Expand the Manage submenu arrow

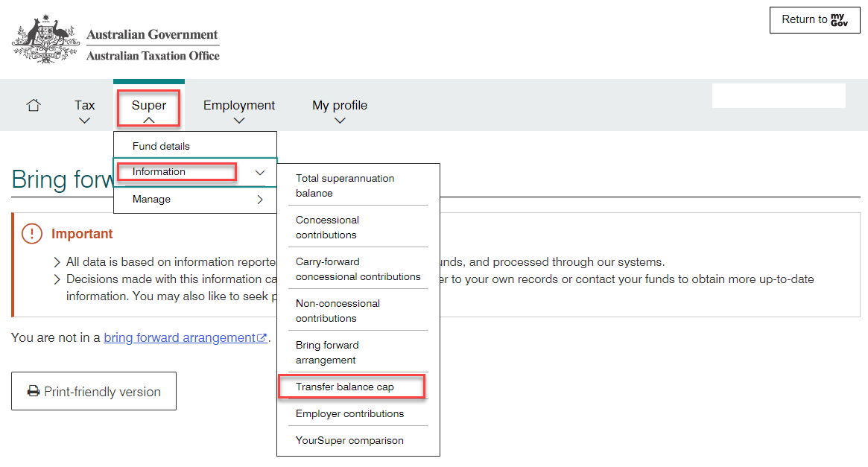(x=260, y=200)
